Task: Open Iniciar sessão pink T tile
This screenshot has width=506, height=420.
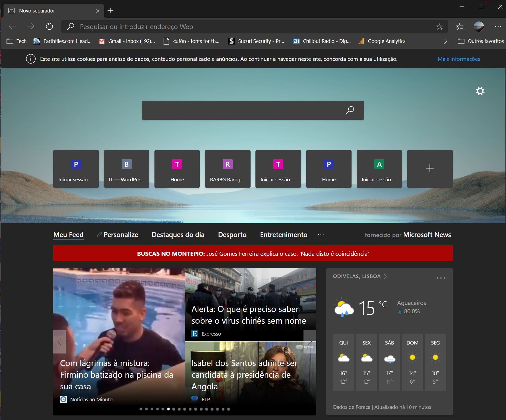Action: pyautogui.click(x=278, y=169)
